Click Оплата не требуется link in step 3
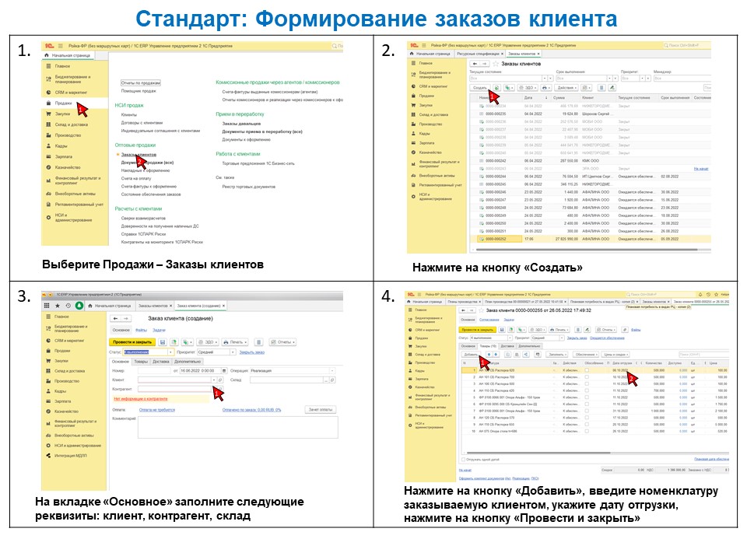Screen dimensions: 747x560 pyautogui.click(x=156, y=410)
